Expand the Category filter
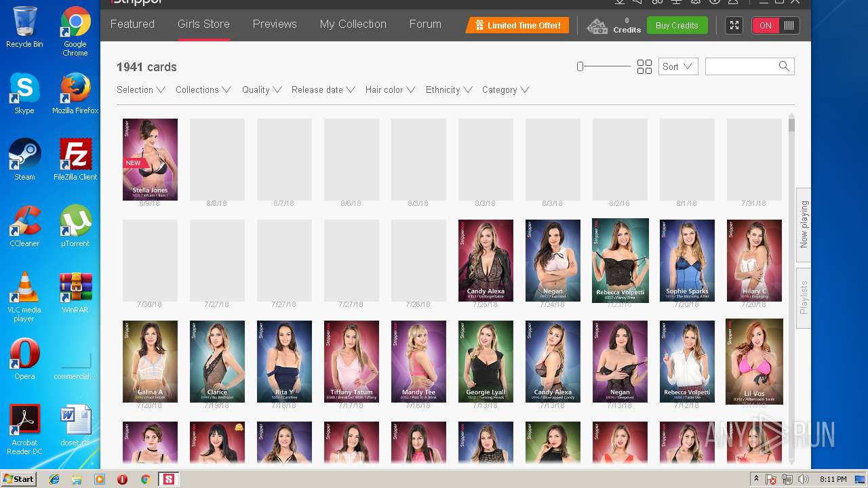This screenshot has height=488, width=868. point(506,89)
